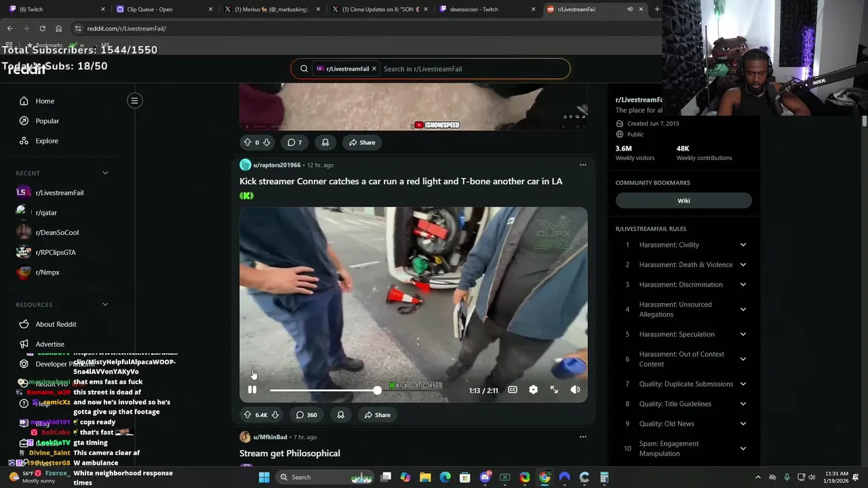Screen dimensions: 868x488
Task: Collapse the RESOURCES section
Action: coord(105,304)
